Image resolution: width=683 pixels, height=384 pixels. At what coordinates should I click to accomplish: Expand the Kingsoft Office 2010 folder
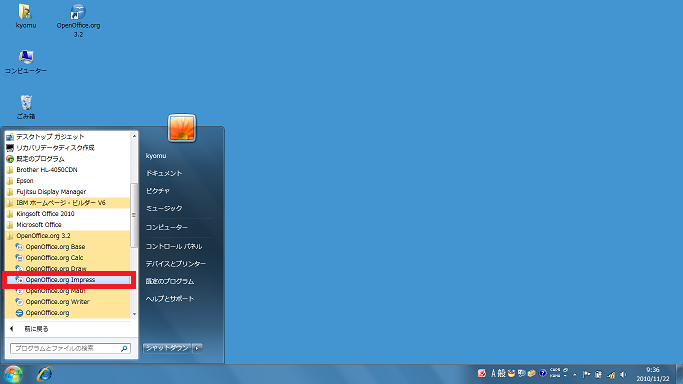pos(68,214)
